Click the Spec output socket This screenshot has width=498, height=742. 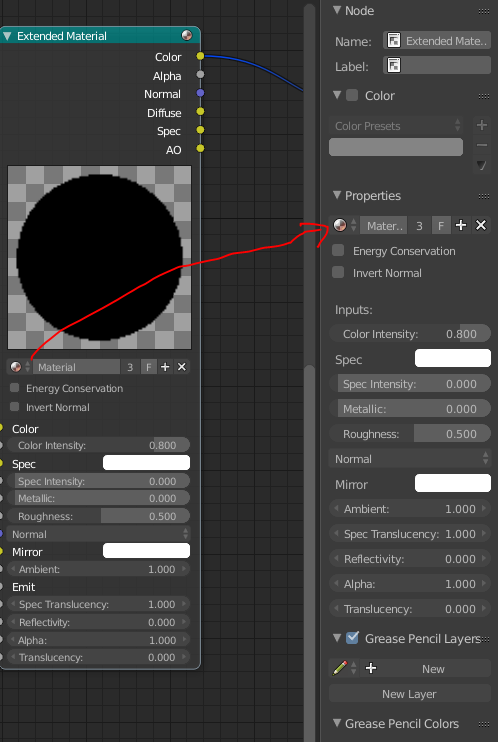click(200, 130)
